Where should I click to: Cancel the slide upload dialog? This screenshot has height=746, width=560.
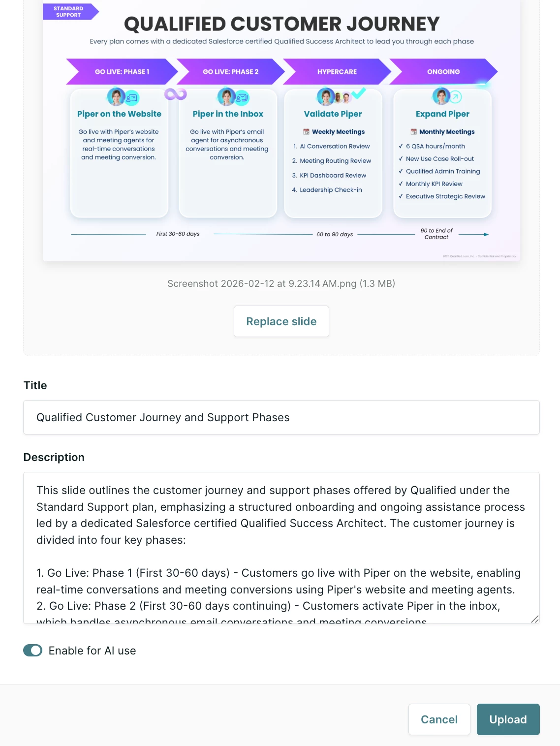pos(439,719)
